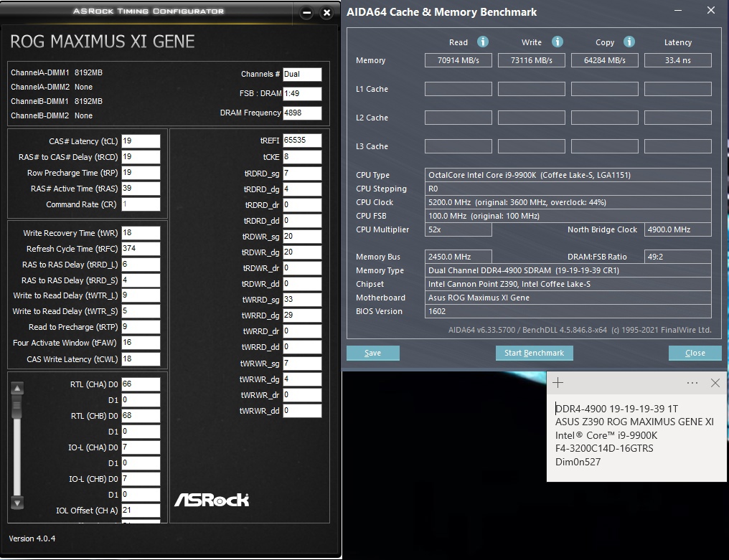Click the RTL panel scrollbar thumb
Screen dimensions: 729x560
pyautogui.click(x=17, y=406)
